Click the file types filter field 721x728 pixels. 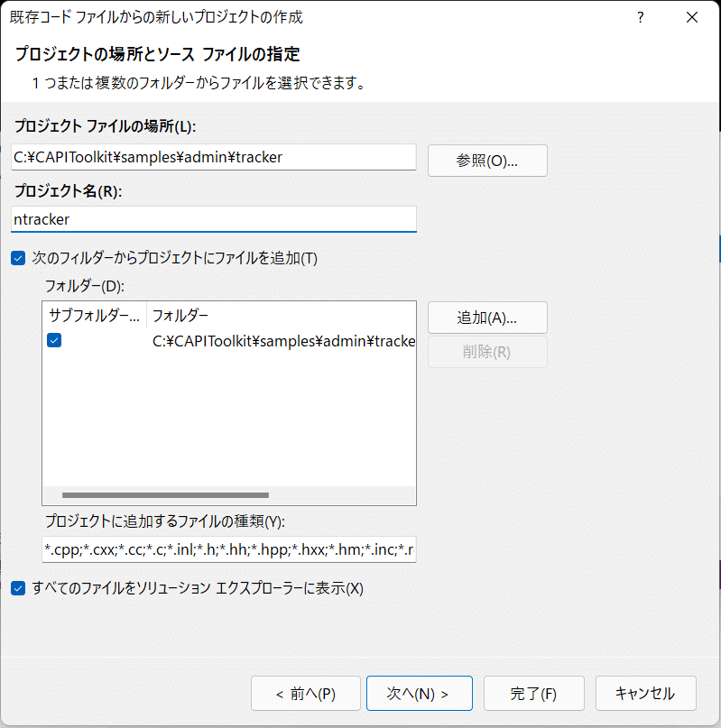tap(229, 549)
